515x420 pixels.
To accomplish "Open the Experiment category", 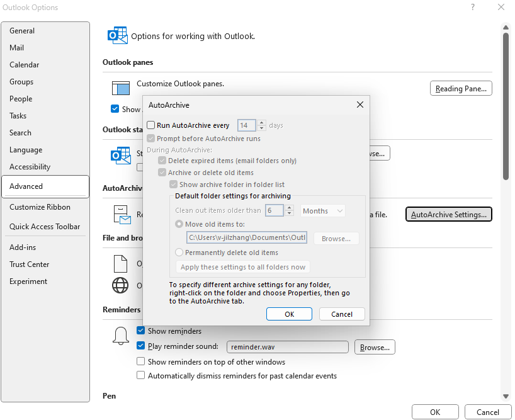I will tap(45, 281).
